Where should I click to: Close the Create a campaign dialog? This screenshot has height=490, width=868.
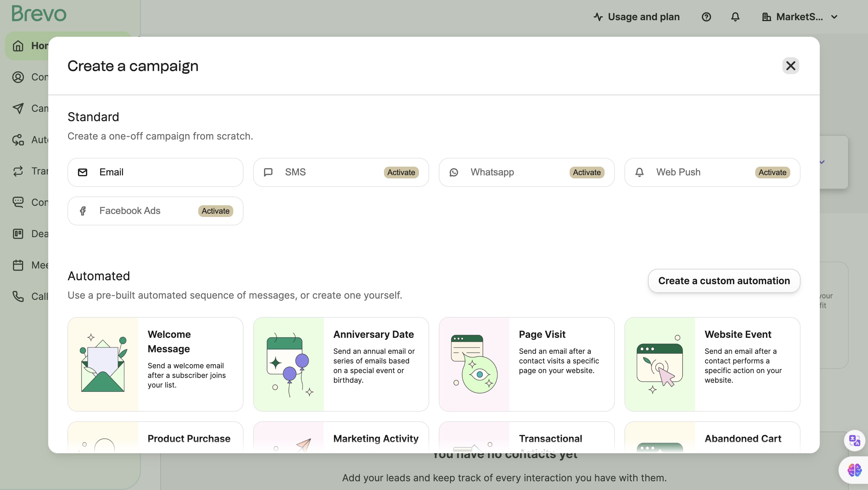791,66
